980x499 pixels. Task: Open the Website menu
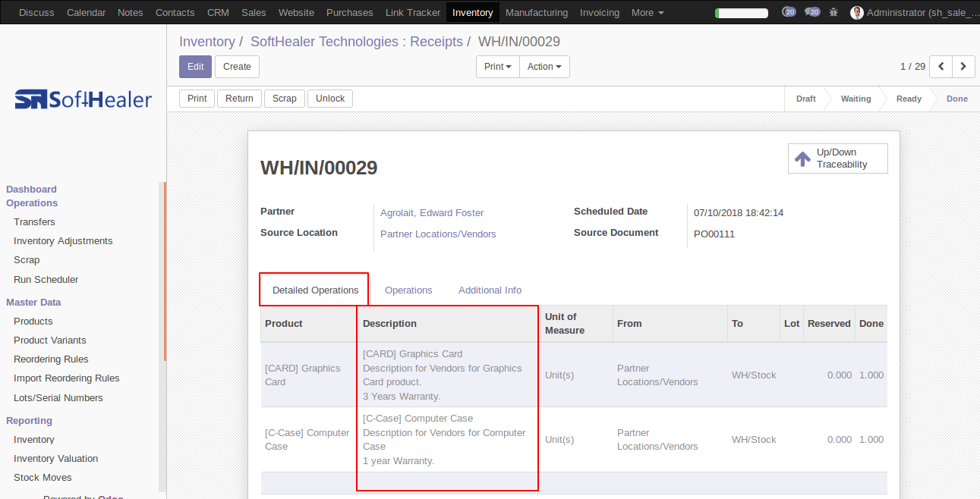pyautogui.click(x=296, y=12)
